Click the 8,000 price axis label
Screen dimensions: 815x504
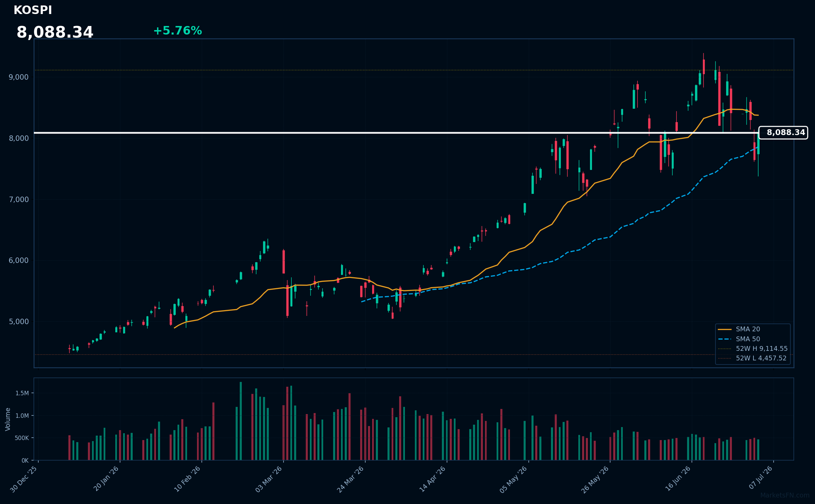point(19,138)
